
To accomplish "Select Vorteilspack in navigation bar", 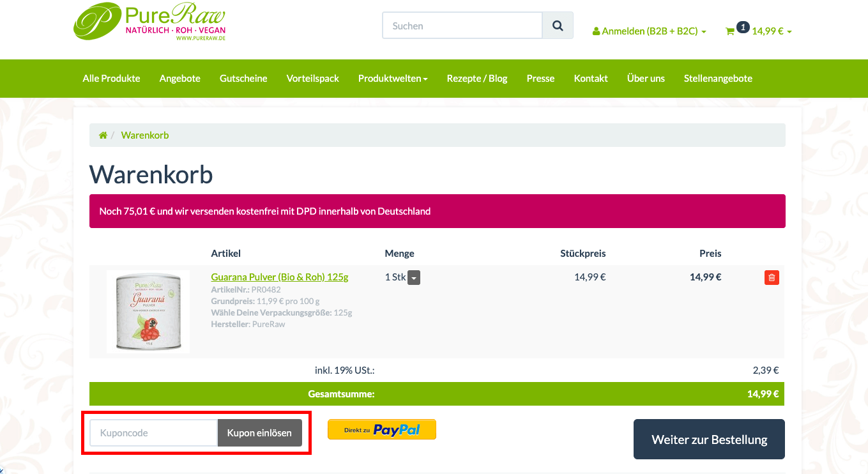I will click(x=313, y=79).
